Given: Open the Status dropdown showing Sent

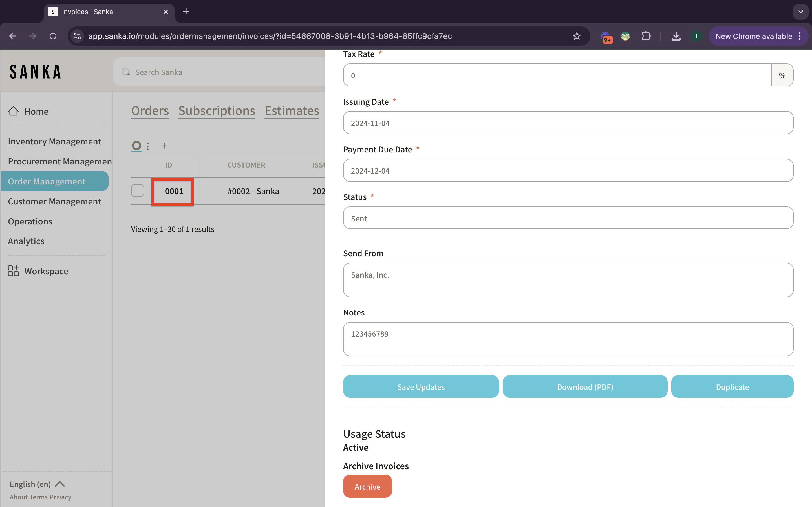Looking at the screenshot, I should tap(568, 218).
